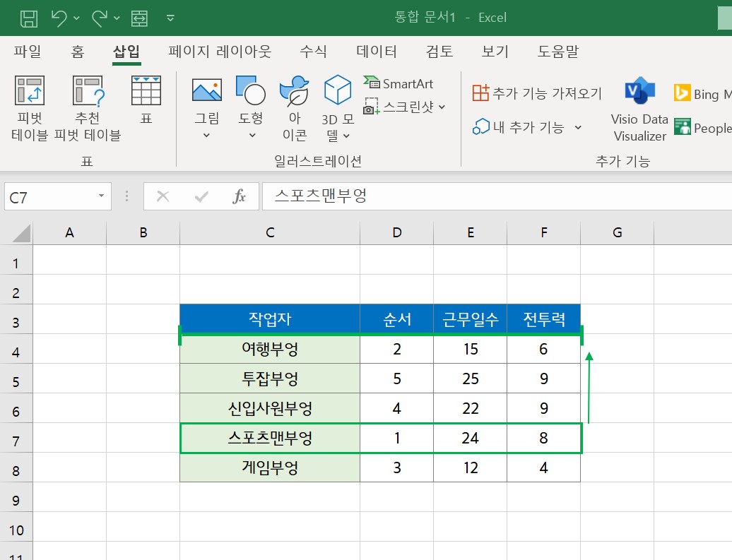Select the 근무일수 header cell
The height and width of the screenshot is (560, 732).
470,319
